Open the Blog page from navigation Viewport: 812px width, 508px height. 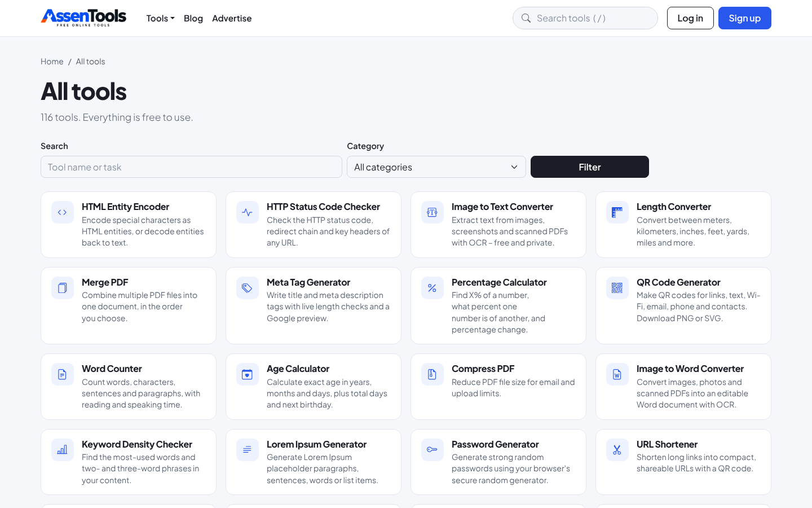[193, 18]
